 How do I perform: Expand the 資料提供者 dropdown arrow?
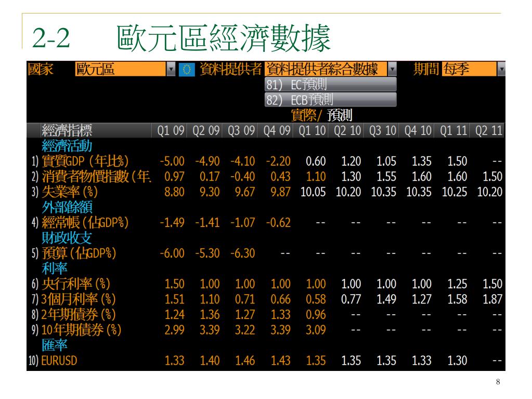click(x=392, y=69)
